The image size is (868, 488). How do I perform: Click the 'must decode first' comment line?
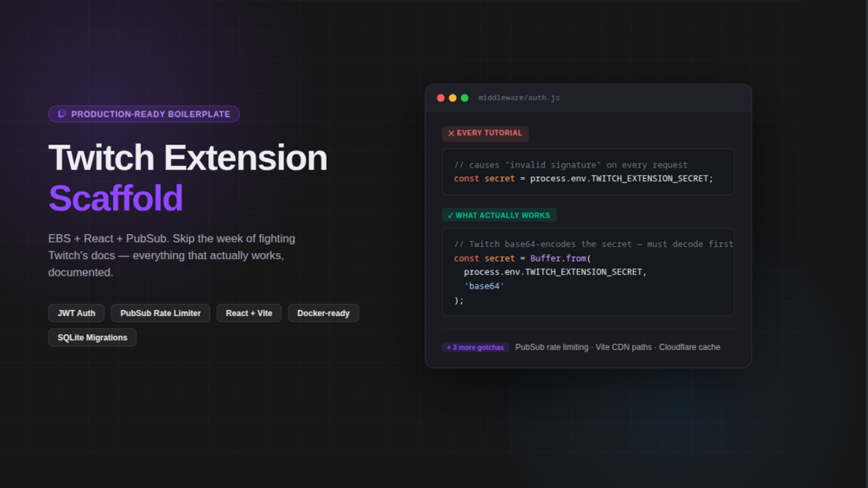click(593, 244)
